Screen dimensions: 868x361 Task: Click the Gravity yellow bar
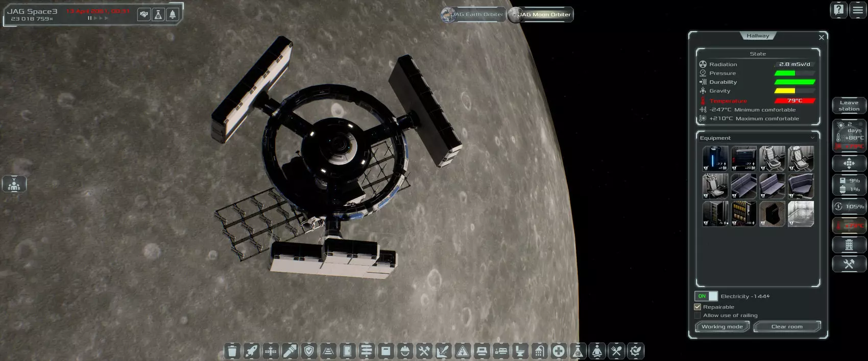pos(785,91)
